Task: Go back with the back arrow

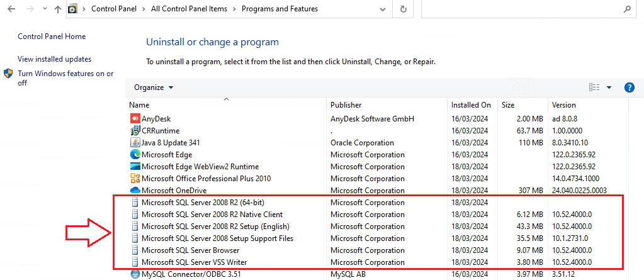Action: pyautogui.click(x=11, y=9)
